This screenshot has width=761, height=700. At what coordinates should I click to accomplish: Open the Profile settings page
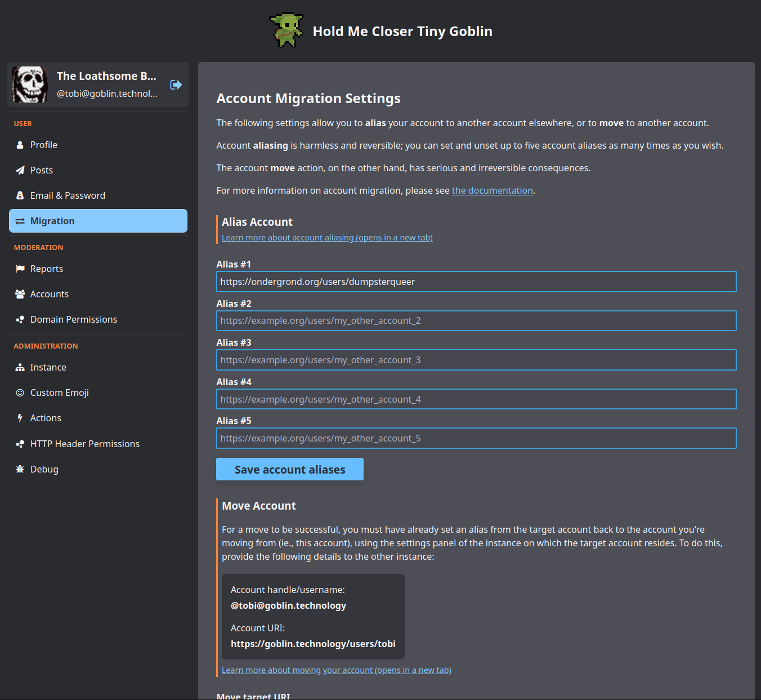pyautogui.click(x=44, y=144)
